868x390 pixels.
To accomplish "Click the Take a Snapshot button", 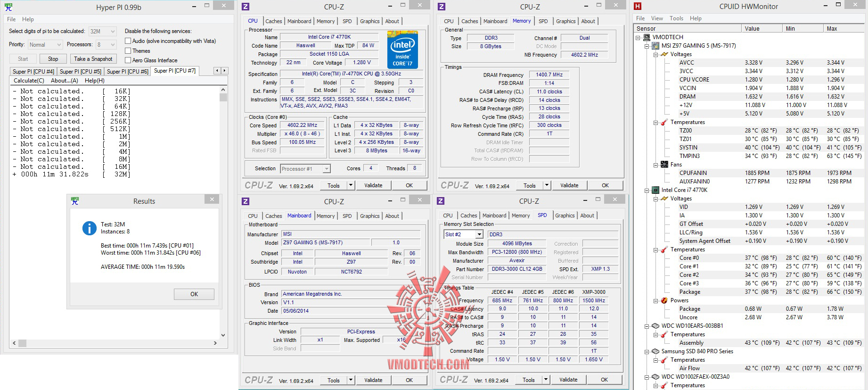I will [x=93, y=59].
